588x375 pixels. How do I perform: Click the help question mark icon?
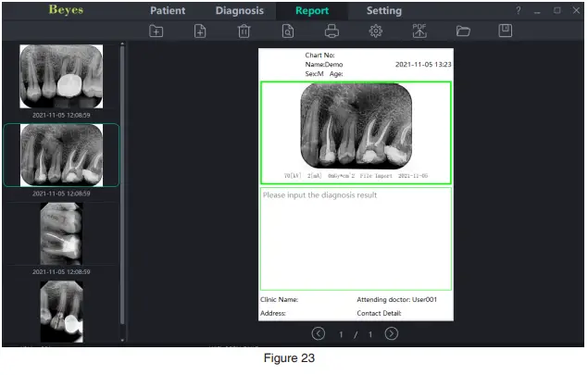519,11
